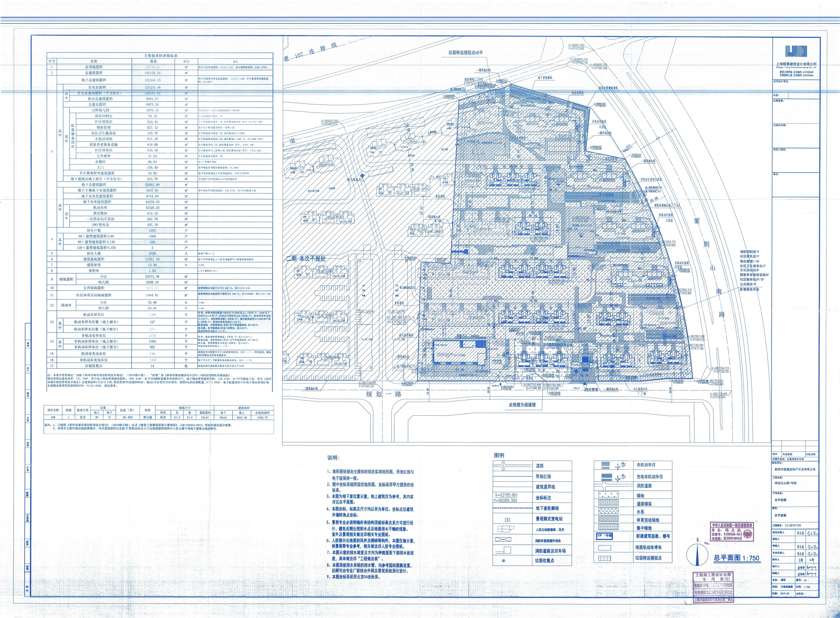Click the '此栋楼为报建楼' callout label
This screenshot has width=840, height=618.
(x=522, y=405)
